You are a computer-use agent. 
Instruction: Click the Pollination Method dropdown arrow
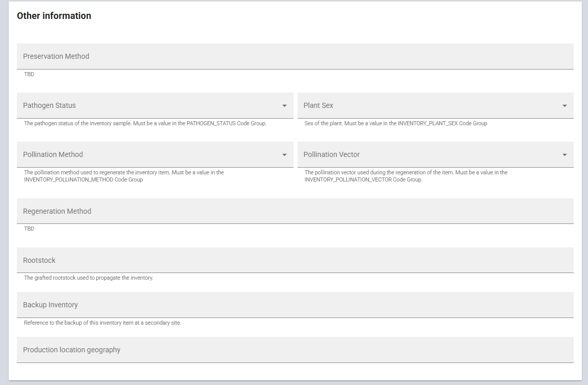[284, 155]
